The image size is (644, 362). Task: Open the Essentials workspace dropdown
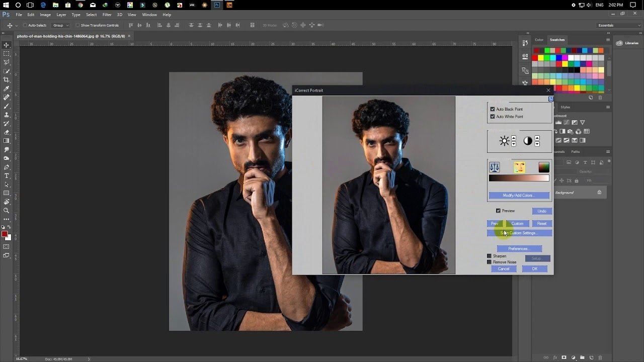tap(618, 25)
